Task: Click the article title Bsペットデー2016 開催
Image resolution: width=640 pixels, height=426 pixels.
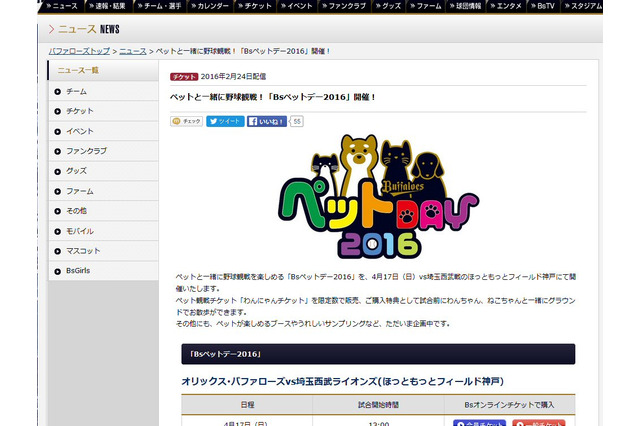Action: pyautogui.click(x=273, y=97)
